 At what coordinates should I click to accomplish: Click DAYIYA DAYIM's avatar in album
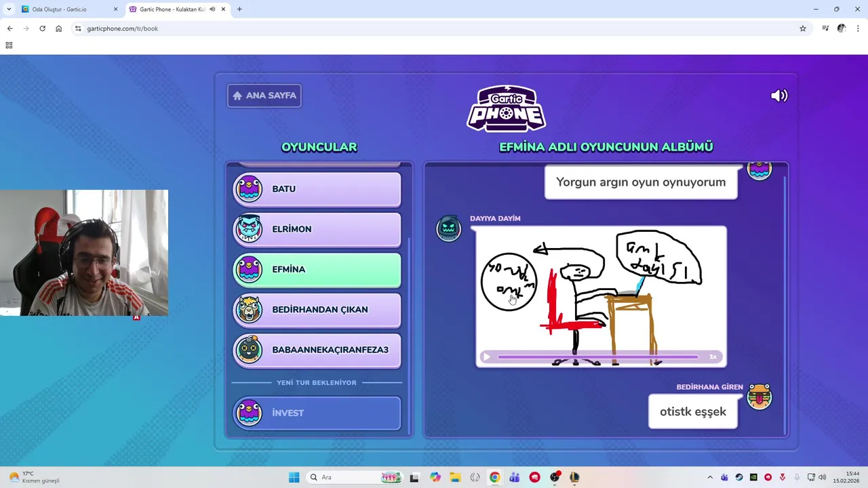point(448,228)
